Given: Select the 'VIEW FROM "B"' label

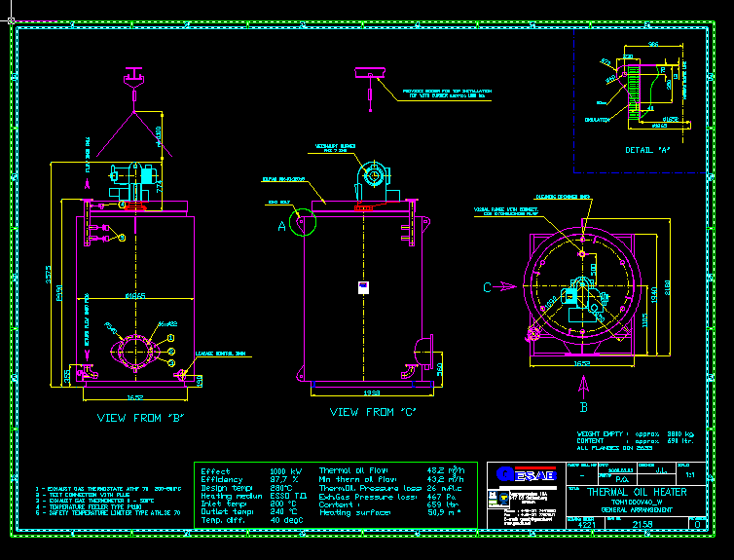Looking at the screenshot, I should coord(140,418).
